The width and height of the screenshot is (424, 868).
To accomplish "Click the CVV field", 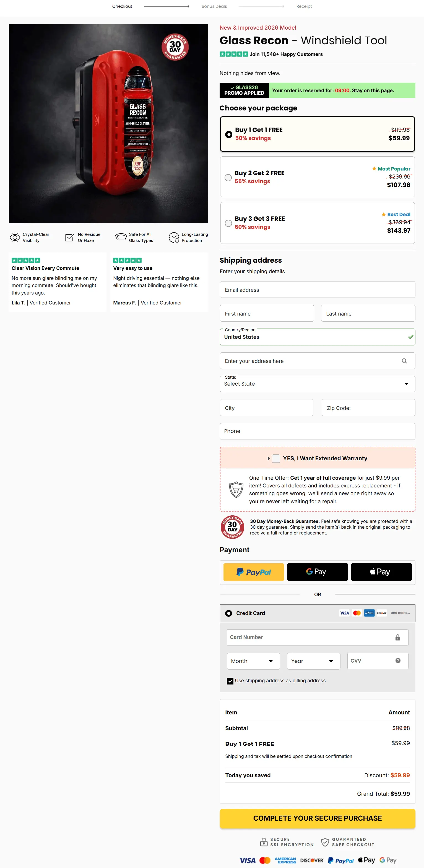I will [x=378, y=661].
